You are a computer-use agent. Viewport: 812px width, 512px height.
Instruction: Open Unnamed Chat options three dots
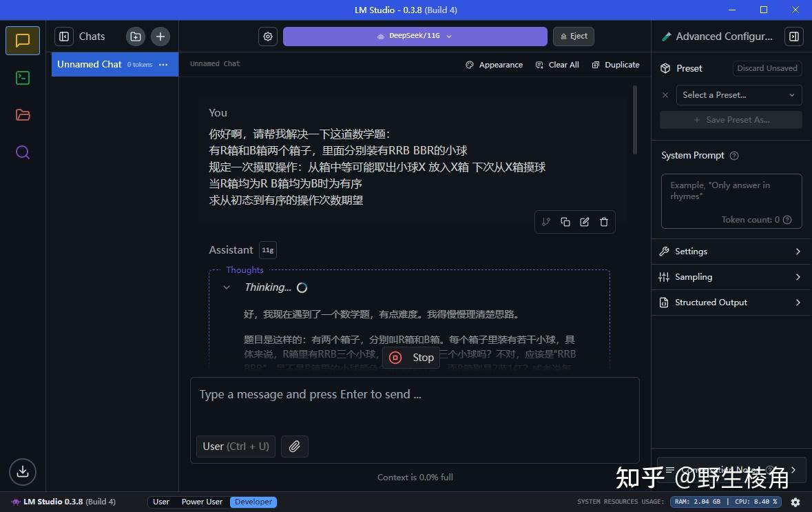pos(164,65)
